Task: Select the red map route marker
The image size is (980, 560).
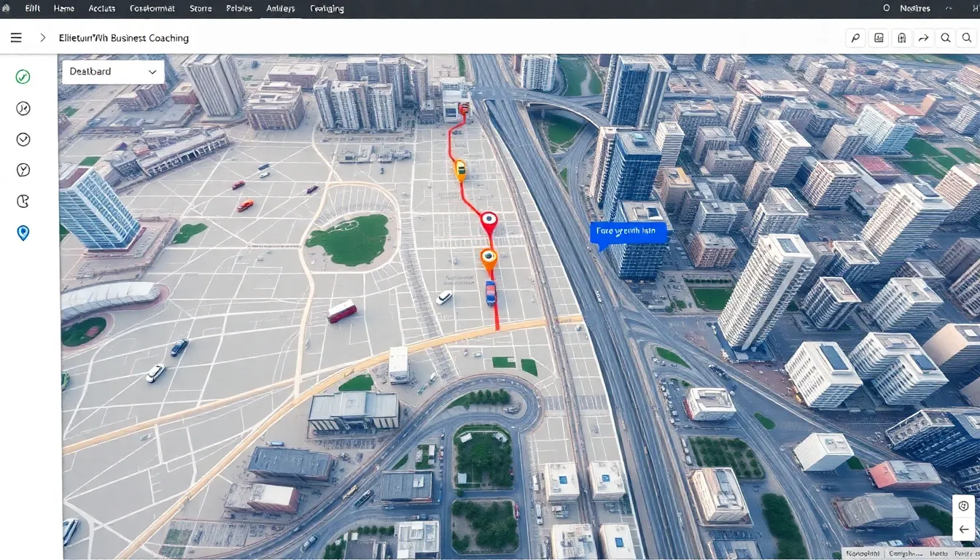Action: click(488, 218)
